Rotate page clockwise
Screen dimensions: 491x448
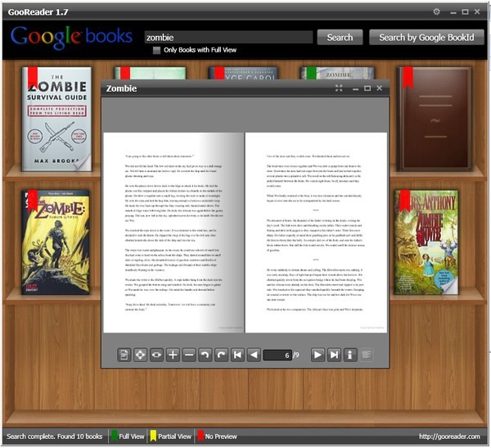coord(222,355)
